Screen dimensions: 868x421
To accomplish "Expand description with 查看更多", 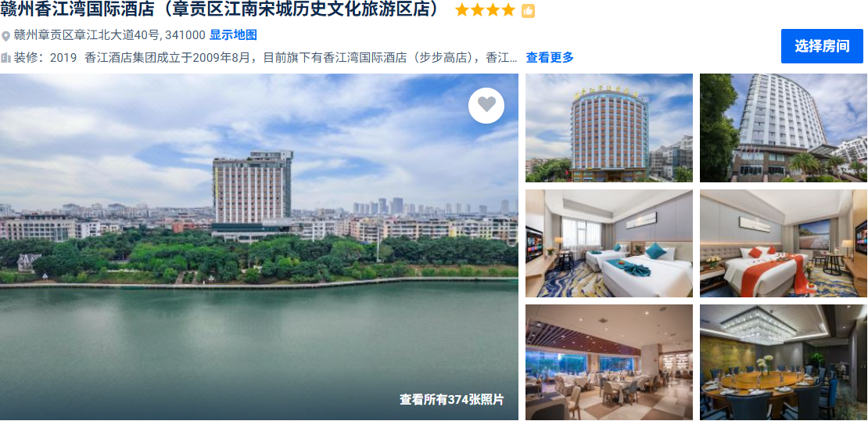I will tap(550, 57).
